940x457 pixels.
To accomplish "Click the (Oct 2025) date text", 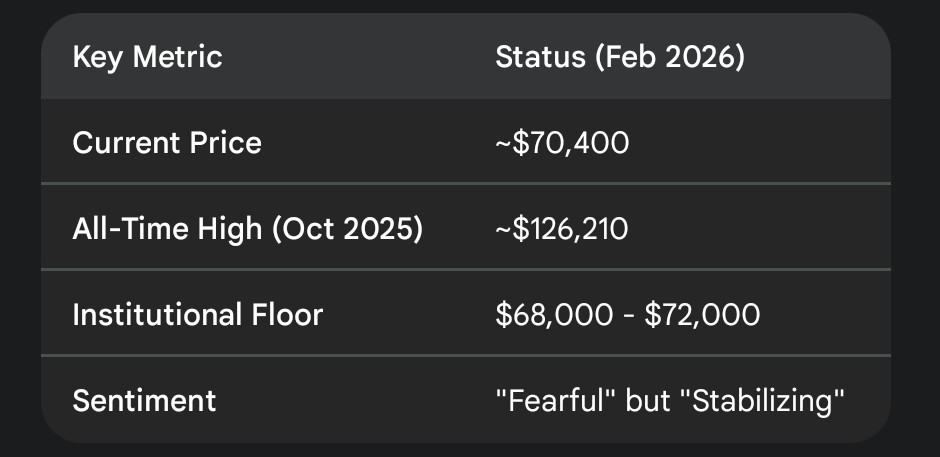I will (357, 229).
